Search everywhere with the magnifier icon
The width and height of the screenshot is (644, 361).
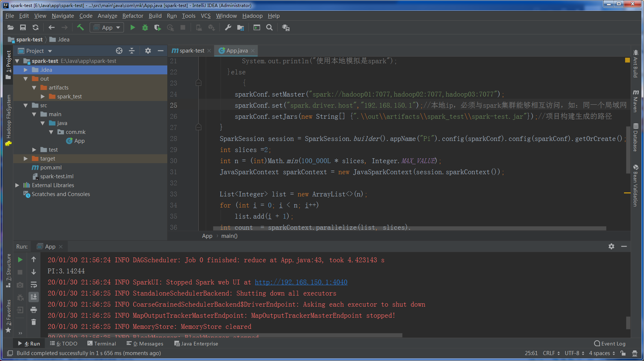[x=269, y=27]
